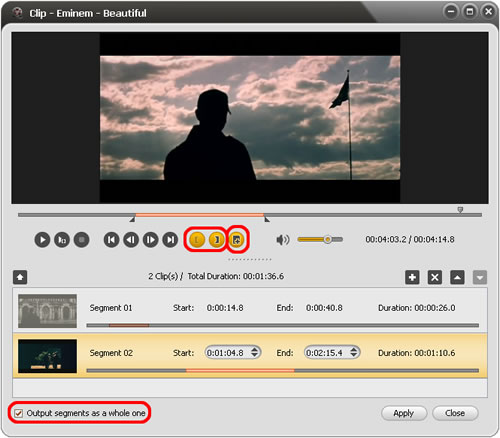Click the Segment 01 label
Image resolution: width=500 pixels, height=438 pixels.
pos(111,308)
